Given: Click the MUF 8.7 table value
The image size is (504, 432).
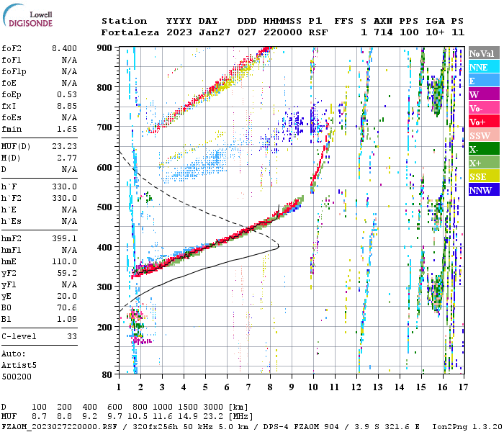Looking at the screenshot, I should (39, 417).
